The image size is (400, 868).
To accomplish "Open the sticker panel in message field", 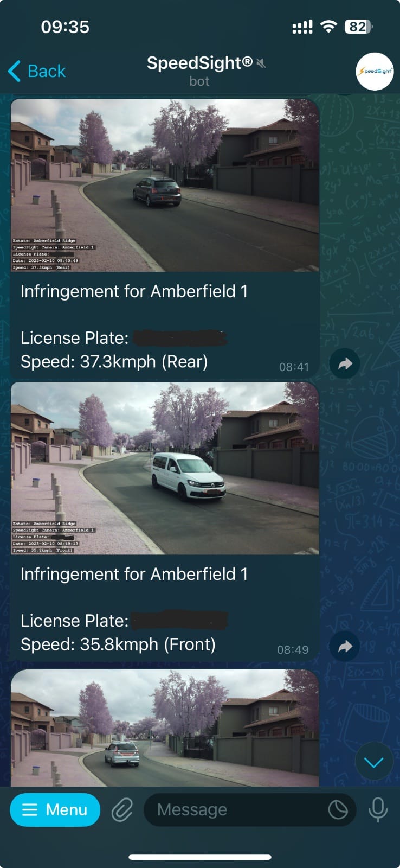I will tap(338, 810).
